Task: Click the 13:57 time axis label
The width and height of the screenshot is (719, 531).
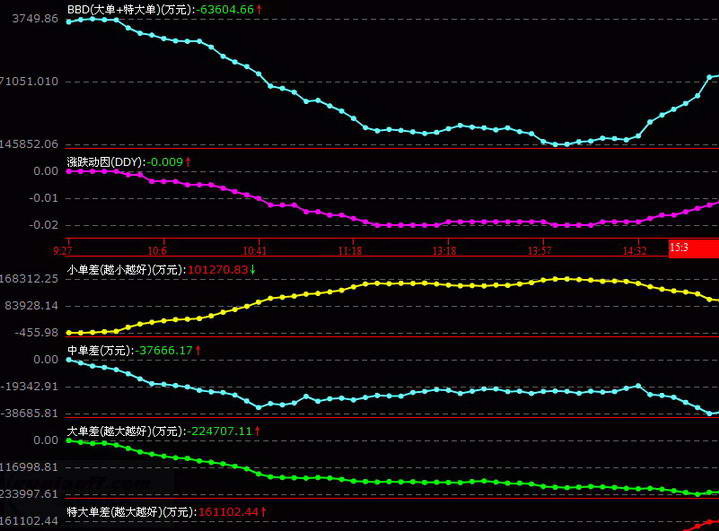Action: [539, 250]
